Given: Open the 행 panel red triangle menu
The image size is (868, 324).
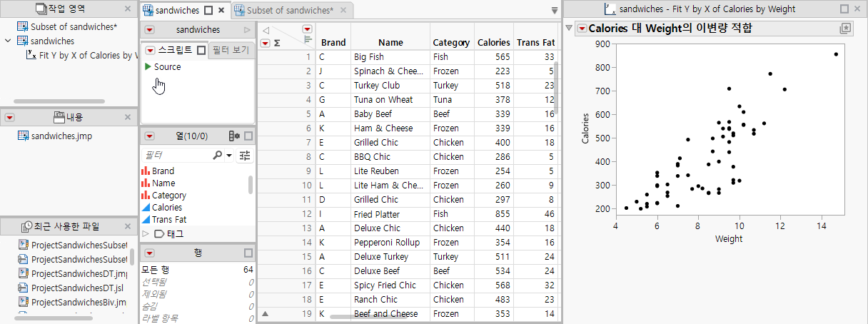Looking at the screenshot, I should coord(149,253).
